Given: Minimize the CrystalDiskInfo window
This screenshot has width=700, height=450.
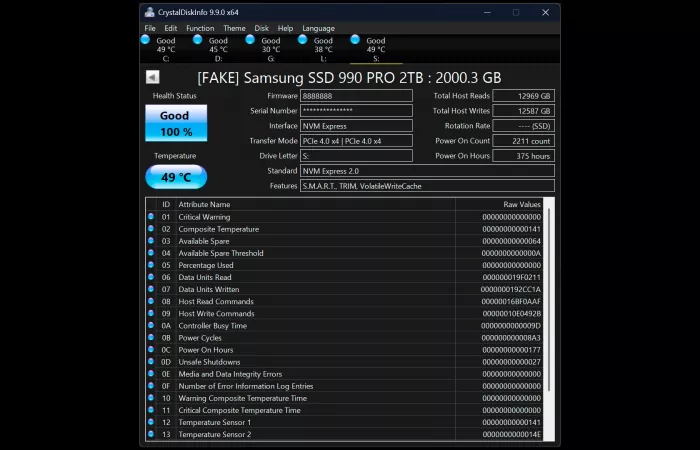Looking at the screenshot, I should point(488,12).
